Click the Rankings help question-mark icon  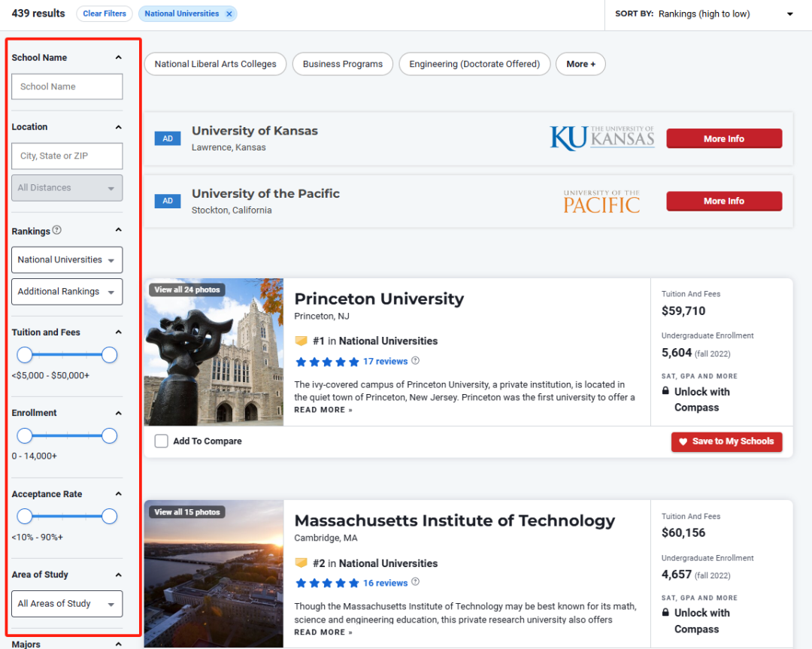57,230
